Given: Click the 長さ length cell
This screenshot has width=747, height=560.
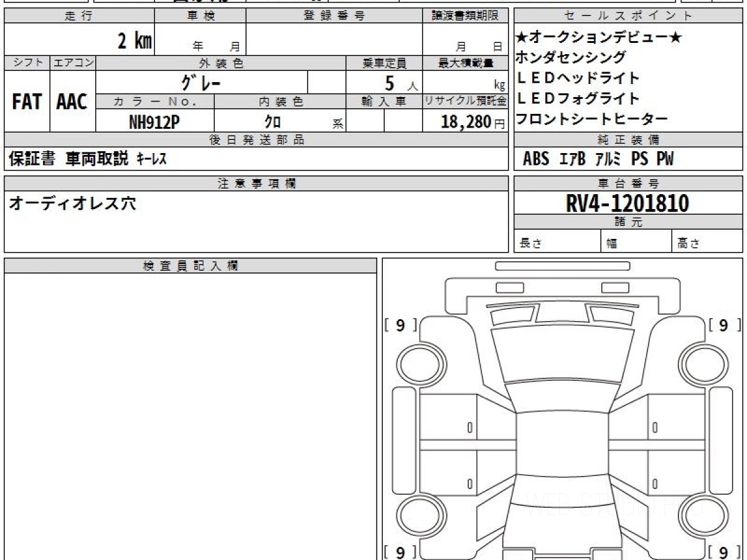Looking at the screenshot, I should click(557, 242).
